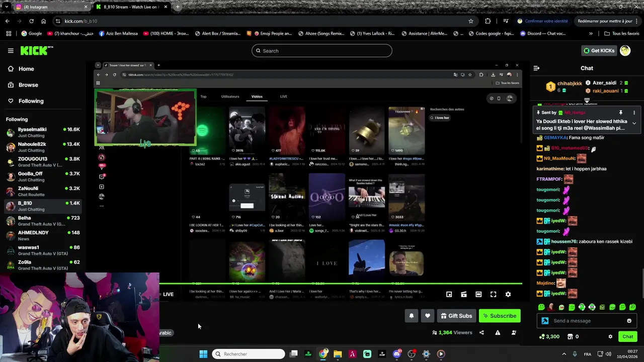Open the ZGOUGOU13 channel
Screen dimensions: 644x362
pos(43,162)
